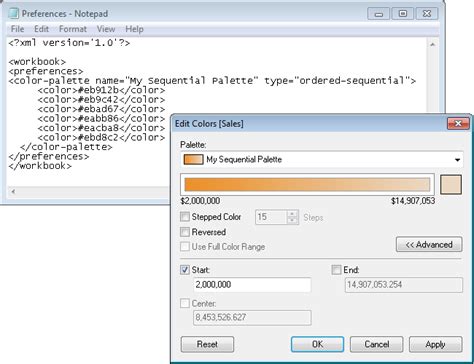
Task: Click Notepad horizontal scrollbar left arrow
Action: click(x=13, y=192)
